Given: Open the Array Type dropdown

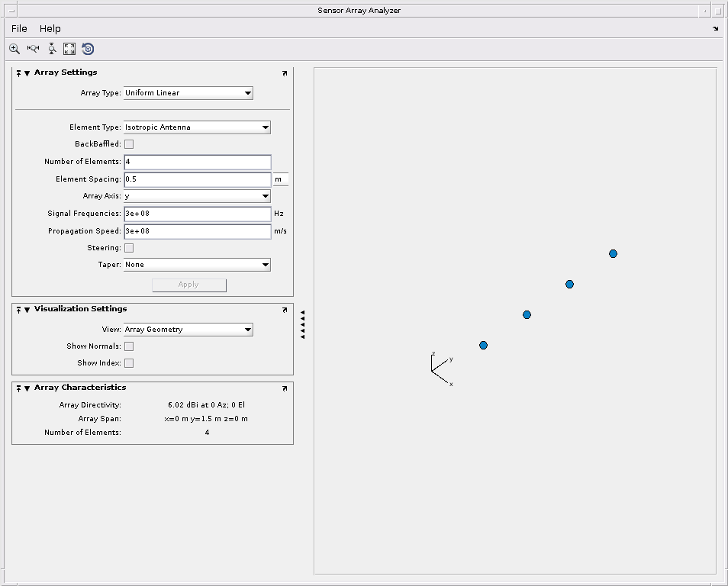Looking at the screenshot, I should (188, 93).
